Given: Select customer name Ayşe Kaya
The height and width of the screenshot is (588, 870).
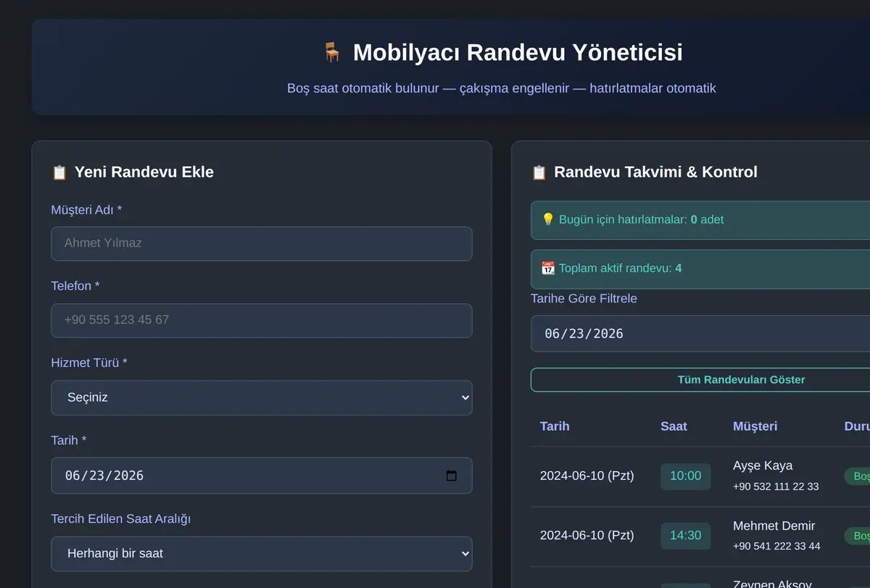Looking at the screenshot, I should tap(763, 466).
